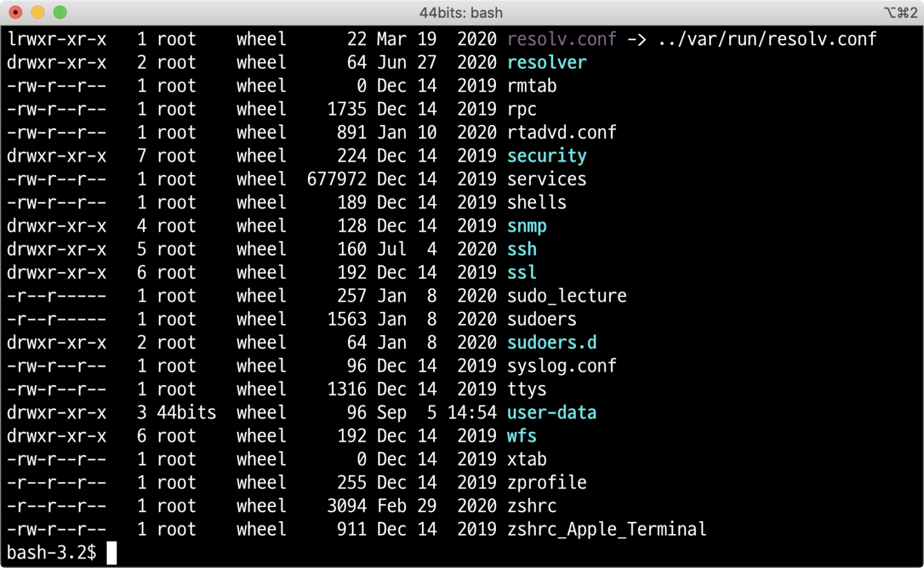924x568 pixels.
Task: Click the 677972 file size value
Action: [336, 179]
